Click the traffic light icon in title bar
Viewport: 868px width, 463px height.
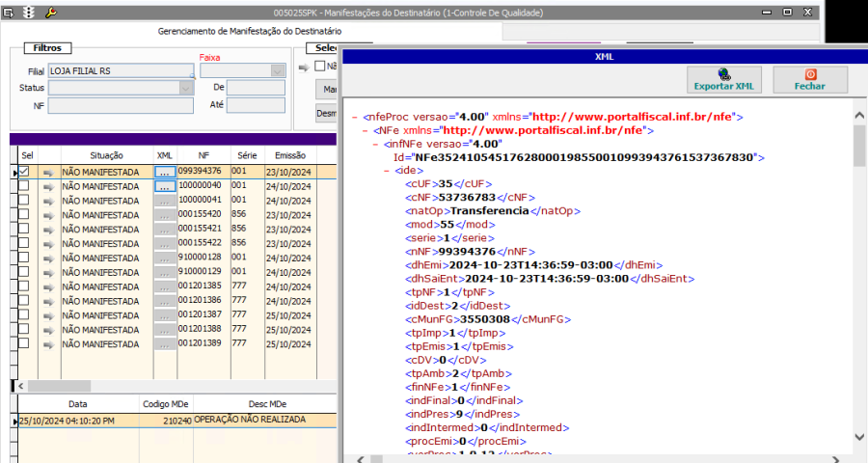[30, 12]
